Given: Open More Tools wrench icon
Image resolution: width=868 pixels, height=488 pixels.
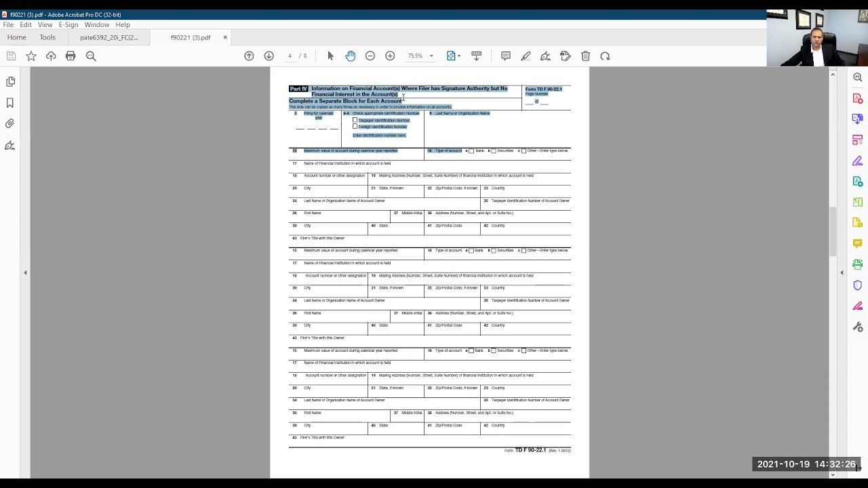Looking at the screenshot, I should 858,327.
